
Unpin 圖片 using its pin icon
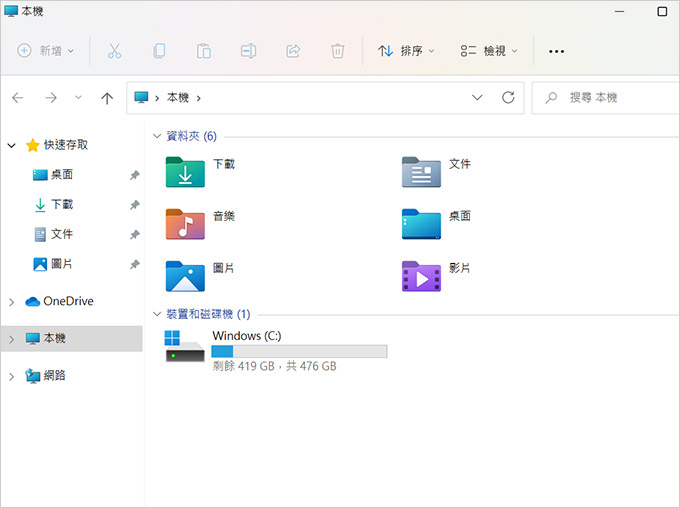pos(134,264)
